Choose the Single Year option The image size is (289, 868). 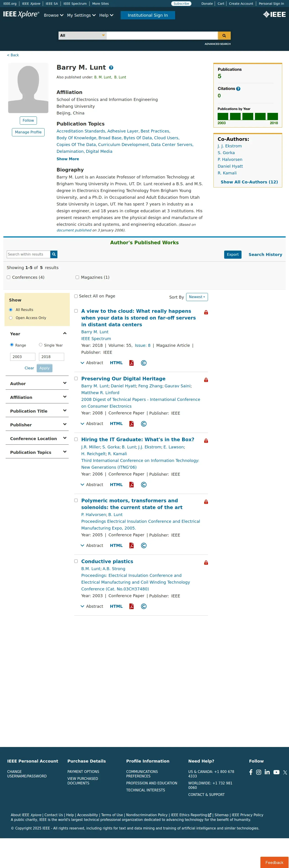coord(41,345)
